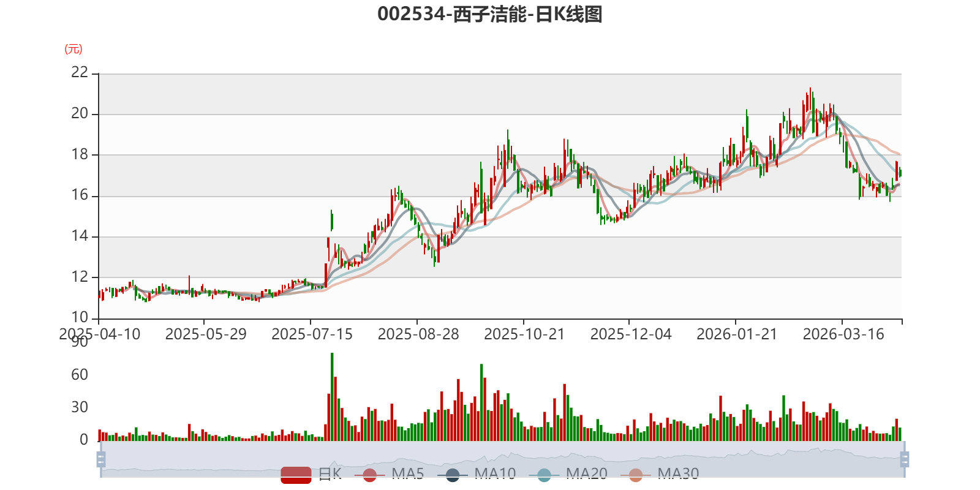This screenshot has height=490, width=980.
Task: Click the 12 price axis label
Action: coord(80,277)
